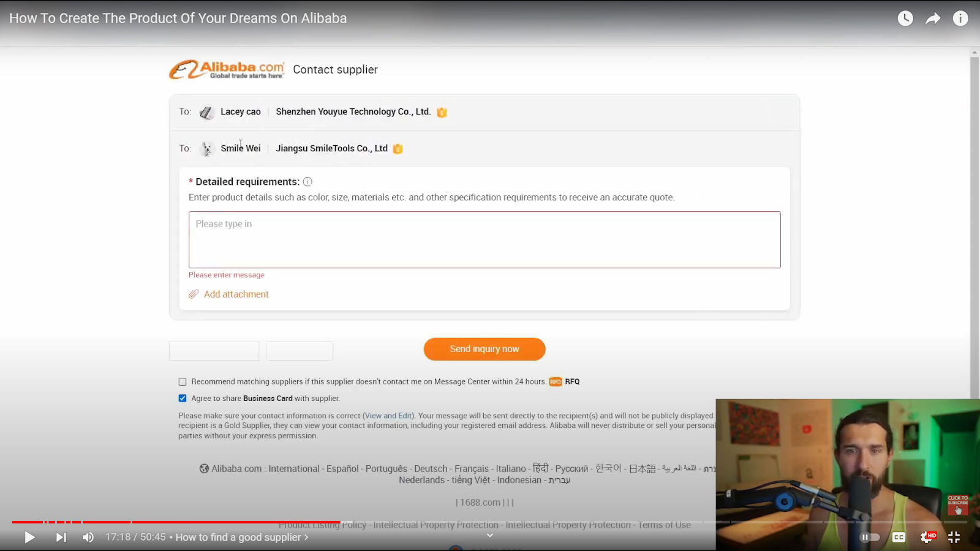Click Shenzhen Youyue Technology Co., Ltd. name
The image size is (980, 551).
353,112
